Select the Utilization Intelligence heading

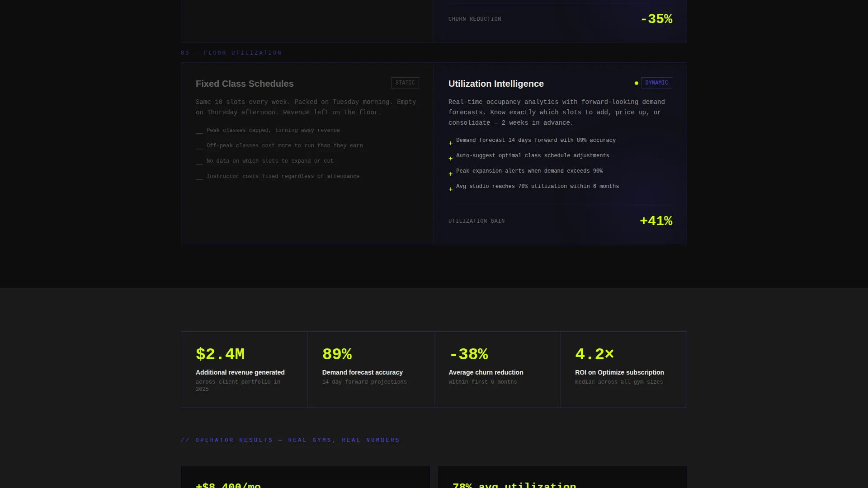coord(496,84)
